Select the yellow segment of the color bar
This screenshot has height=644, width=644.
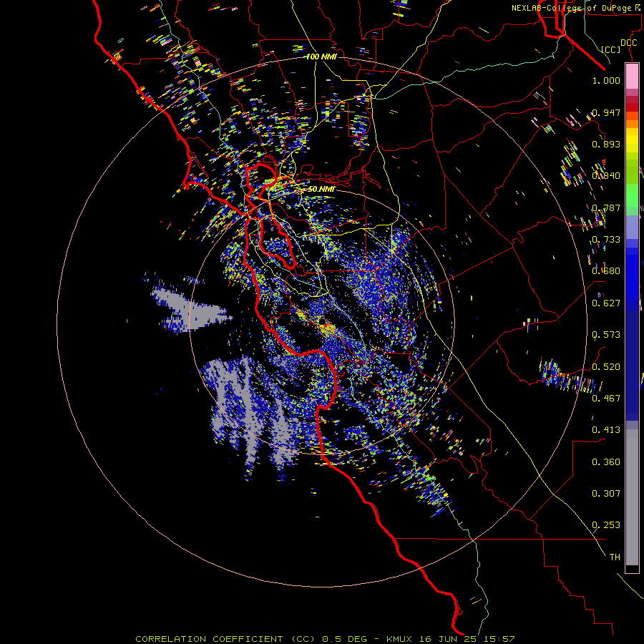click(632, 140)
